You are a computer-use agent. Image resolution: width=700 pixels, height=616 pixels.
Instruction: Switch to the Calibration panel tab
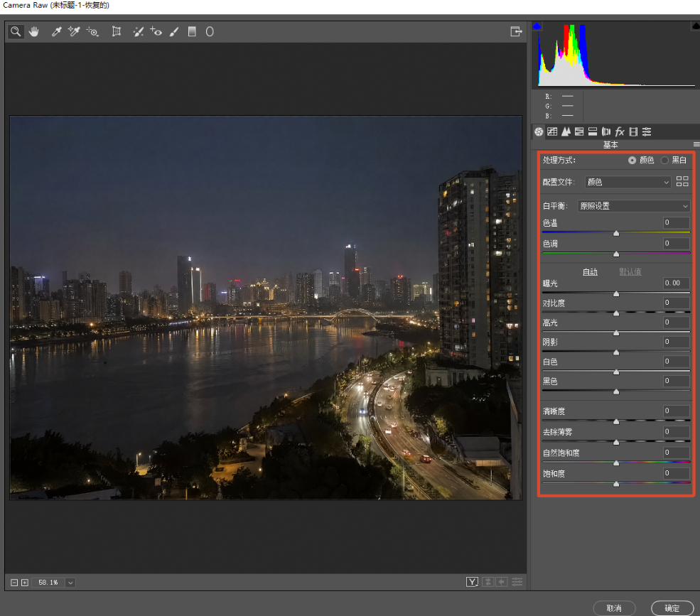(633, 131)
